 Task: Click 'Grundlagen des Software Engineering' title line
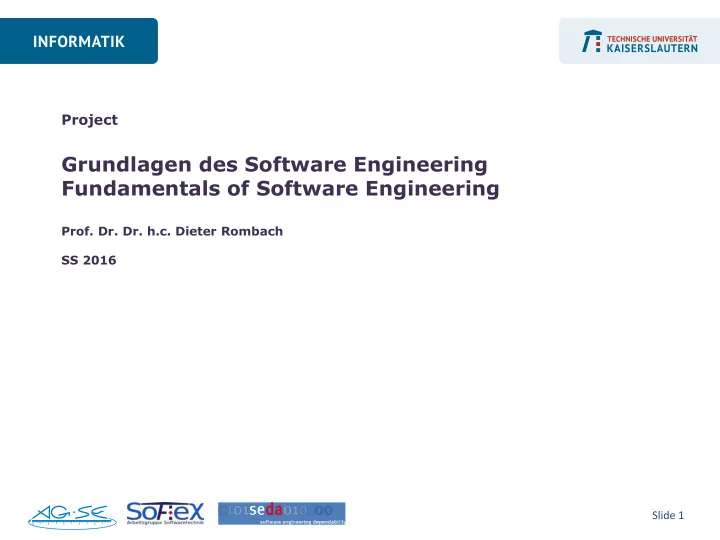point(275,165)
